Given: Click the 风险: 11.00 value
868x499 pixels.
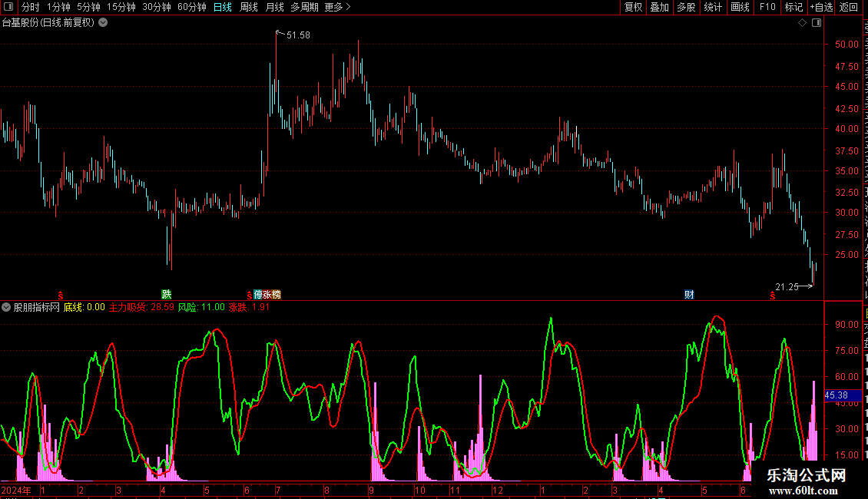Looking at the screenshot, I should (x=201, y=307).
